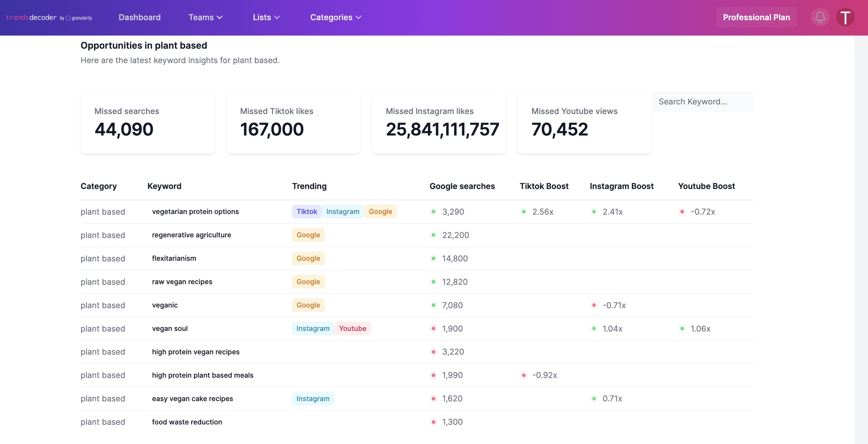868x444 pixels.
Task: Click Tiktok Boost value -0.92x
Action: [544, 375]
